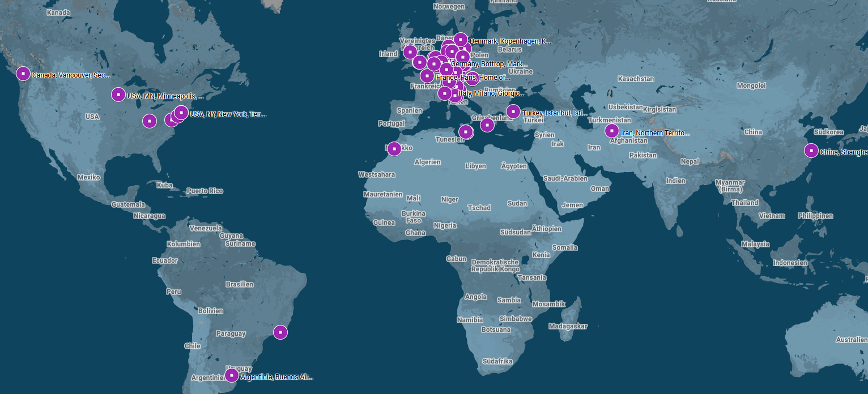
Task: Click the USA, MN, Minneapolis marker
Action: tap(118, 94)
